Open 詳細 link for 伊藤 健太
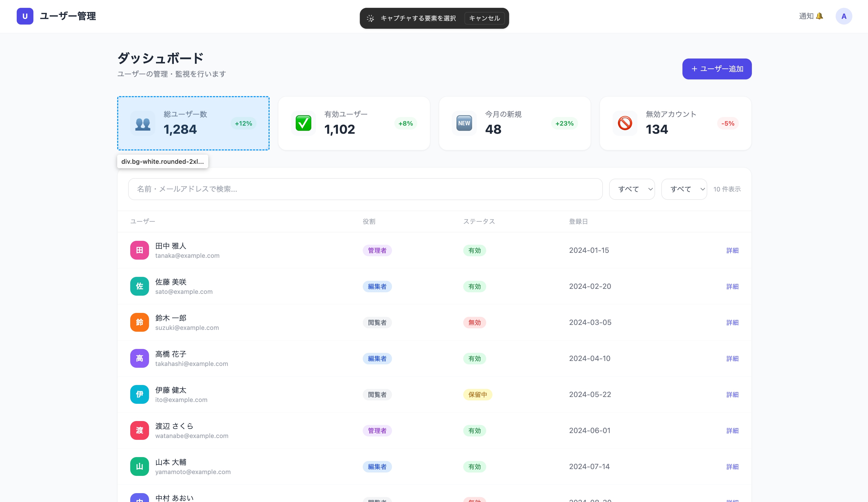 732,394
